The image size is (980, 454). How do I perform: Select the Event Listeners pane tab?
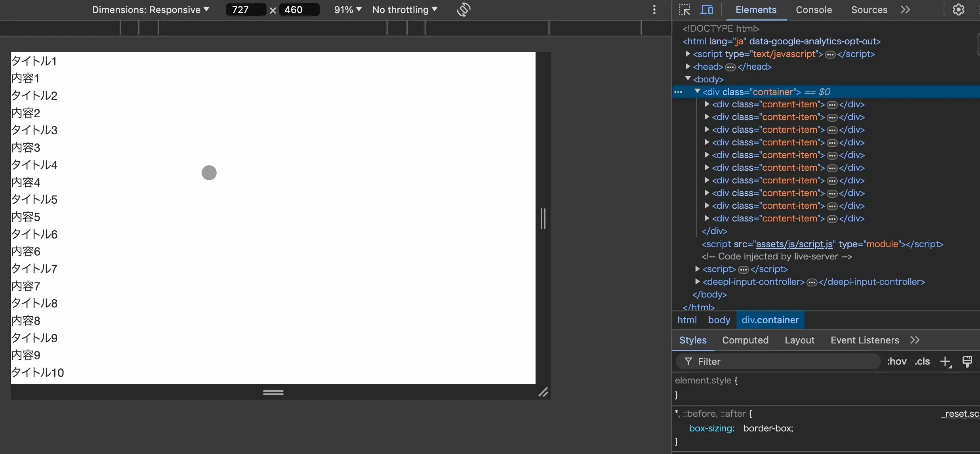(865, 340)
